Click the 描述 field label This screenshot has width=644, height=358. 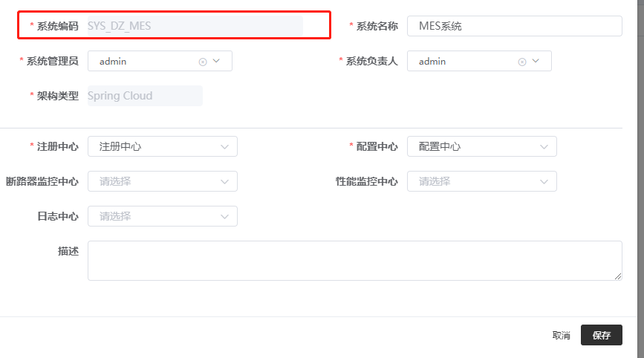point(68,251)
